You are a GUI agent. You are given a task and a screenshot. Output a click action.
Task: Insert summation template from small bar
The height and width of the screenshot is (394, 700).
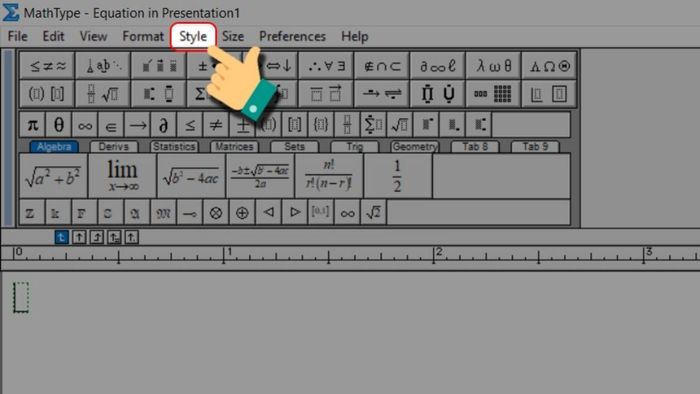[x=373, y=125]
